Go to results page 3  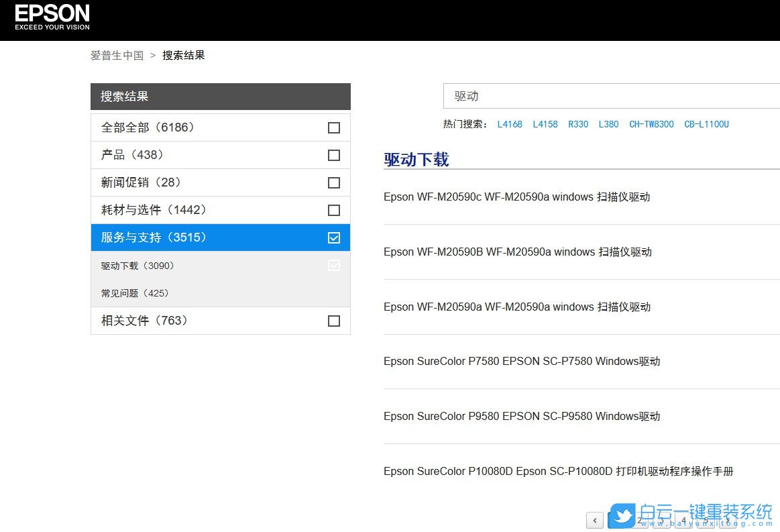pyautogui.click(x=662, y=521)
